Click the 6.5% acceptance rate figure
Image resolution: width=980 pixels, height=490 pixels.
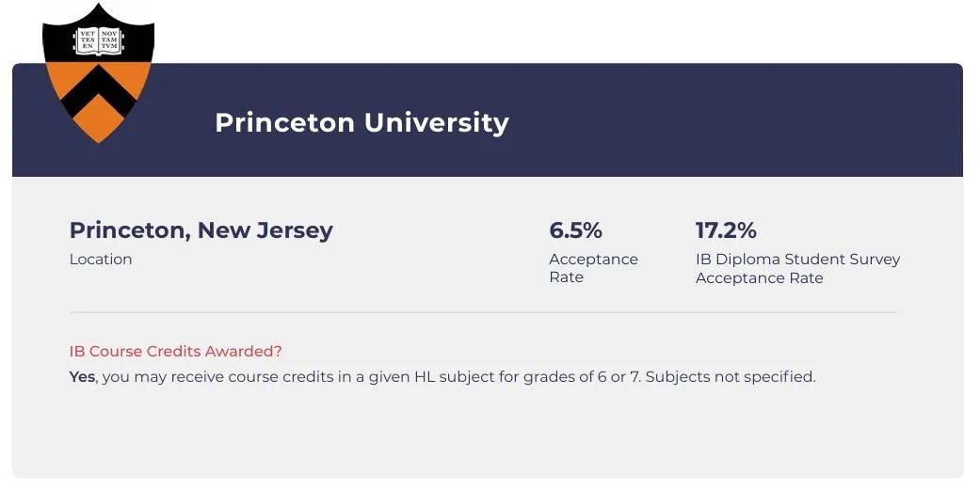point(575,230)
